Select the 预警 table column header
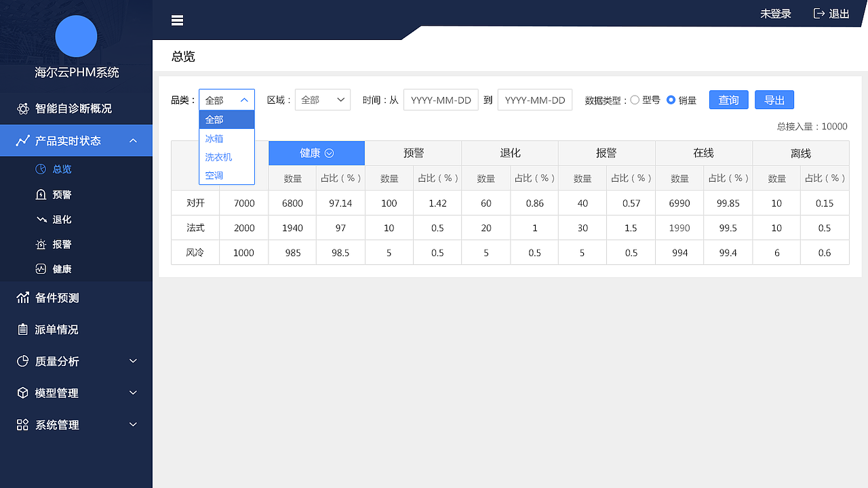Screen dimensions: 868x488 414,153
